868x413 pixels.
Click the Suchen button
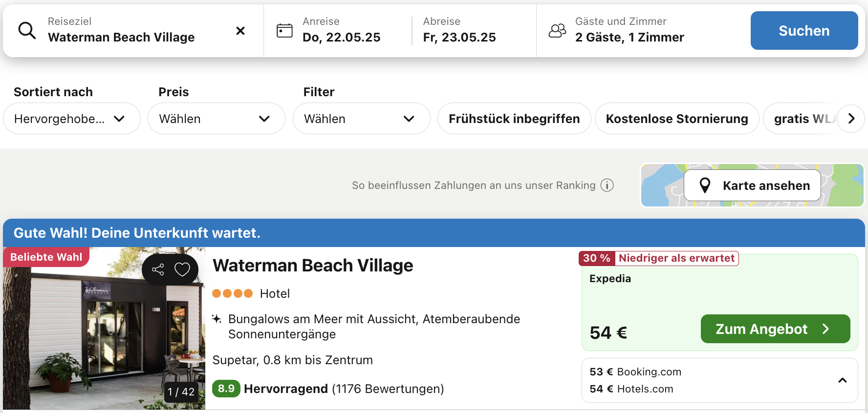coord(804,31)
